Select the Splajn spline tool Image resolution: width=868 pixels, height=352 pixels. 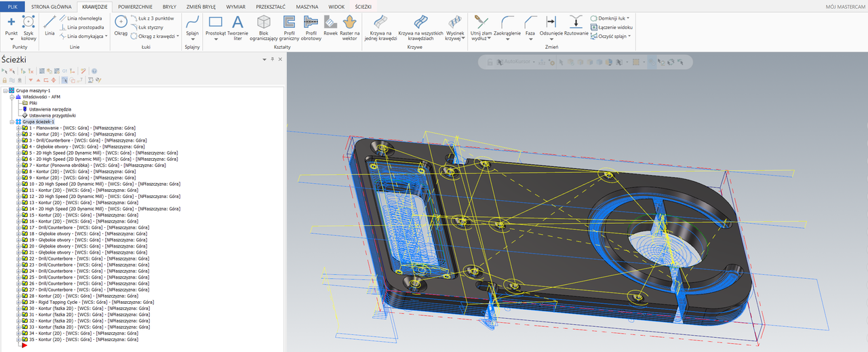click(192, 26)
